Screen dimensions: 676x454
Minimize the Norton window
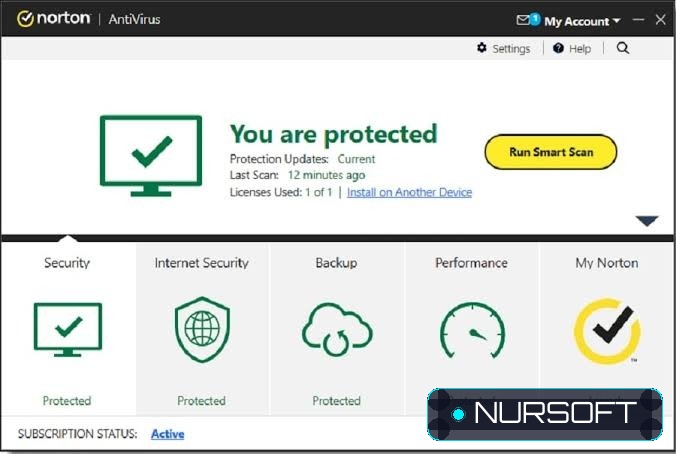click(x=638, y=20)
